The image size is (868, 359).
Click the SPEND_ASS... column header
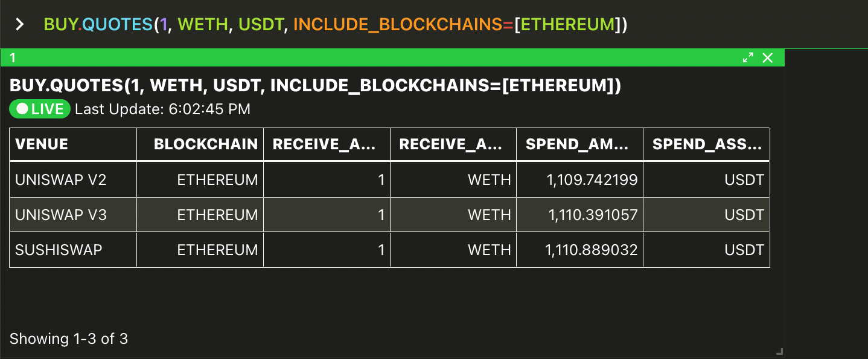707,144
